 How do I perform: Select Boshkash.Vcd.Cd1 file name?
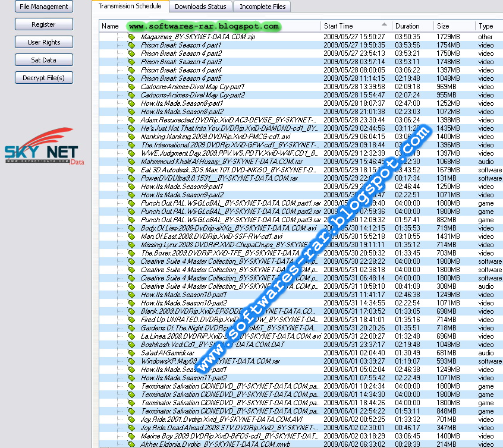coord(213,345)
